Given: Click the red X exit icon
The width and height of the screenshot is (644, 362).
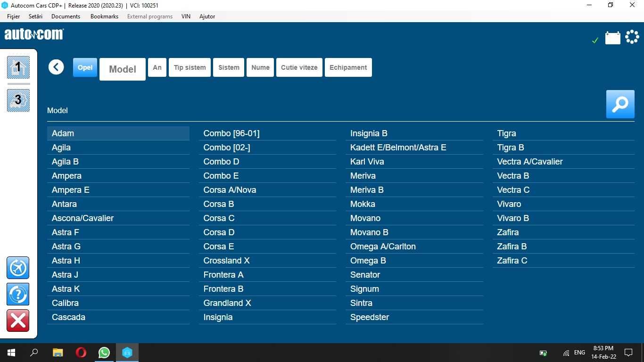Looking at the screenshot, I should pyautogui.click(x=18, y=321).
